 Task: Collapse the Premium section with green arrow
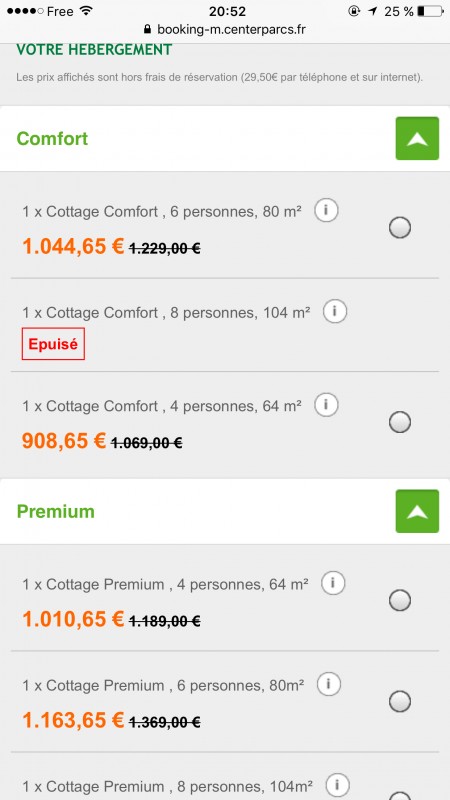tap(417, 511)
